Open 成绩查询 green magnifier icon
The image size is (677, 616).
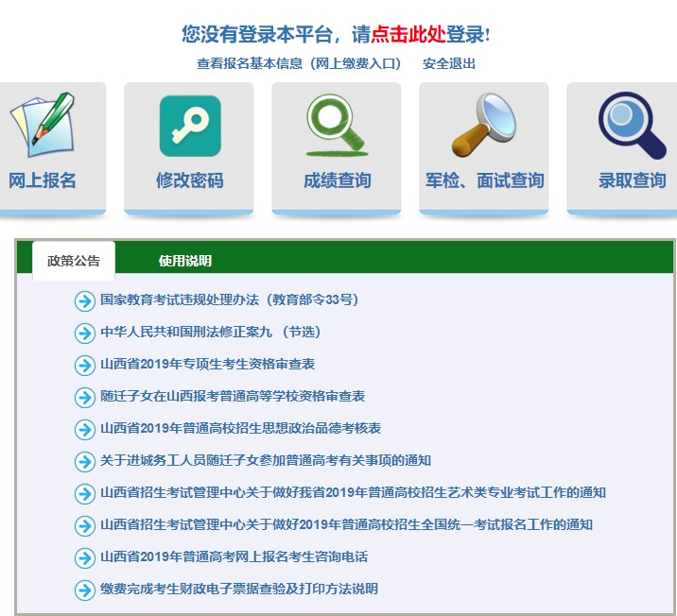[337, 126]
